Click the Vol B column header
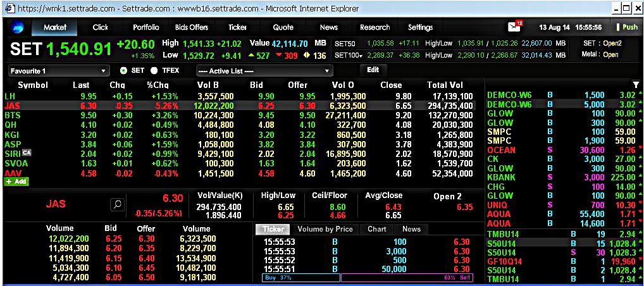 point(209,85)
